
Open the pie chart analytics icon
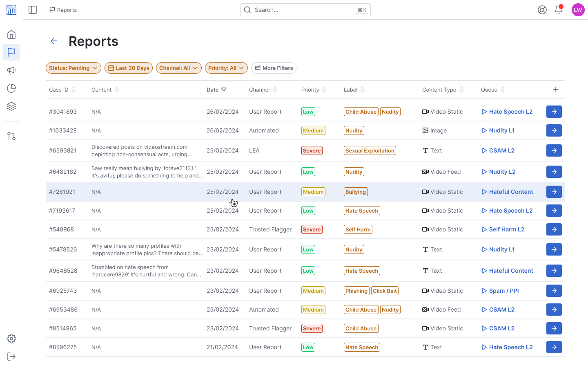[11, 88]
